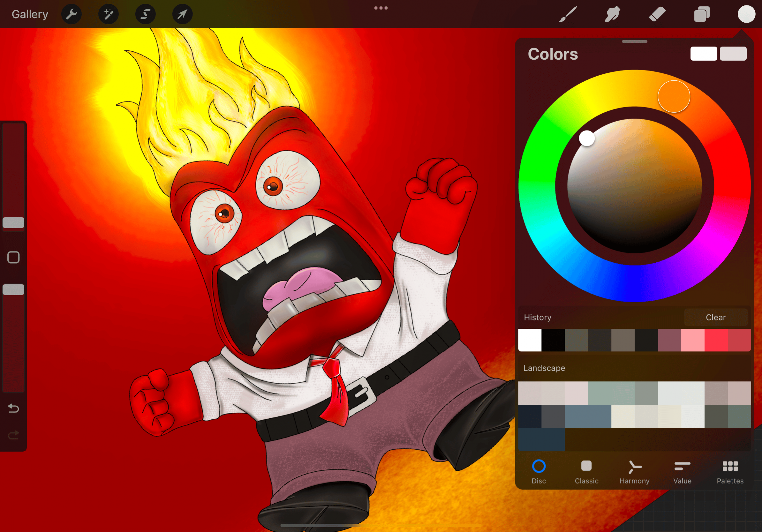Activate the Transform arrow tool

[183, 14]
